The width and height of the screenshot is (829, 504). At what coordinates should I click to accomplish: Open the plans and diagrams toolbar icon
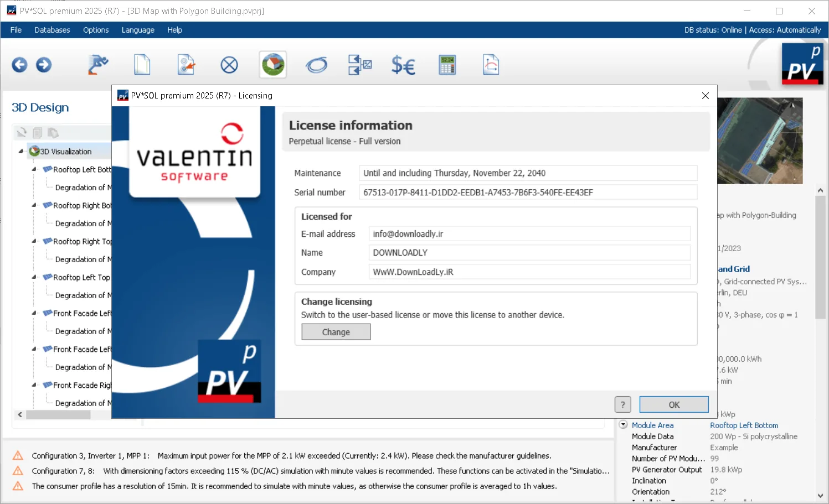(360, 65)
